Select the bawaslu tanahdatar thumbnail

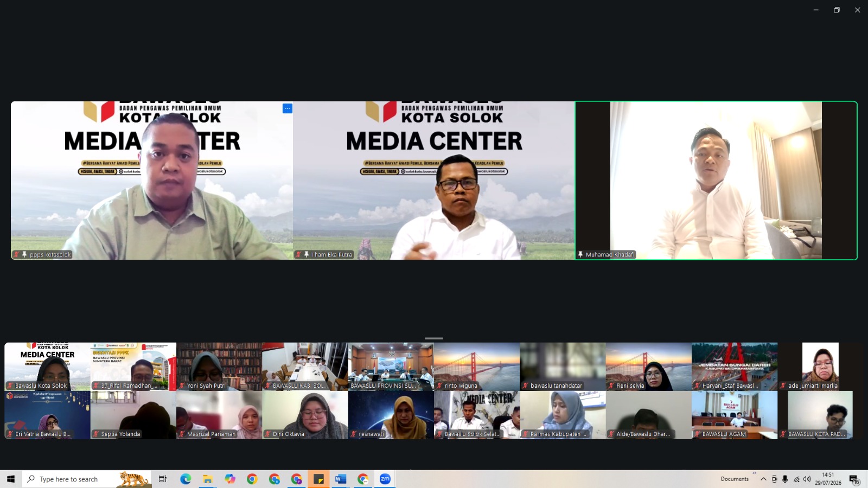tap(563, 367)
